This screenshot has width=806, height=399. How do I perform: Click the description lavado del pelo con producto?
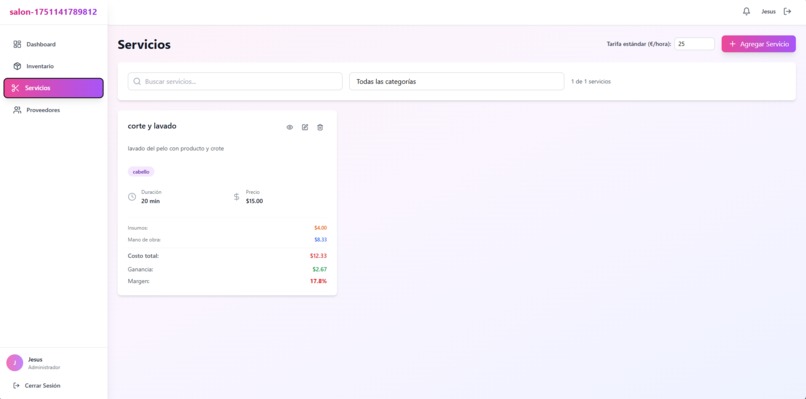pos(176,149)
